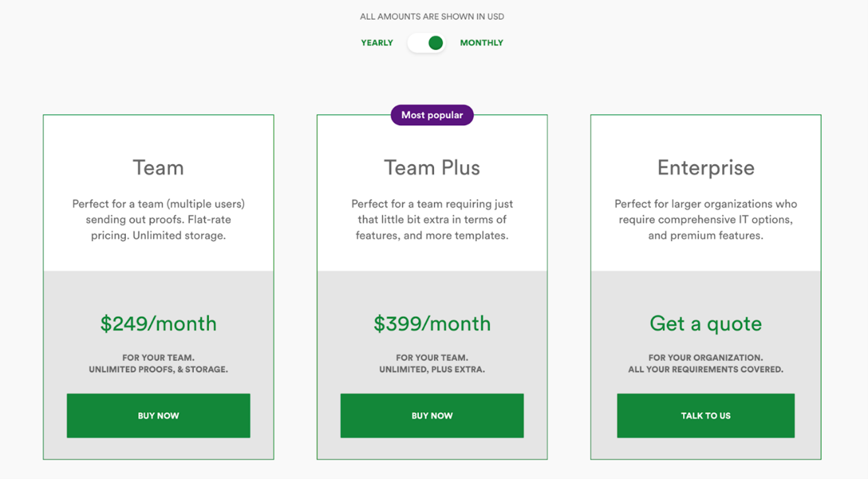
Task: Select the Enterprise plan heading
Action: [705, 167]
